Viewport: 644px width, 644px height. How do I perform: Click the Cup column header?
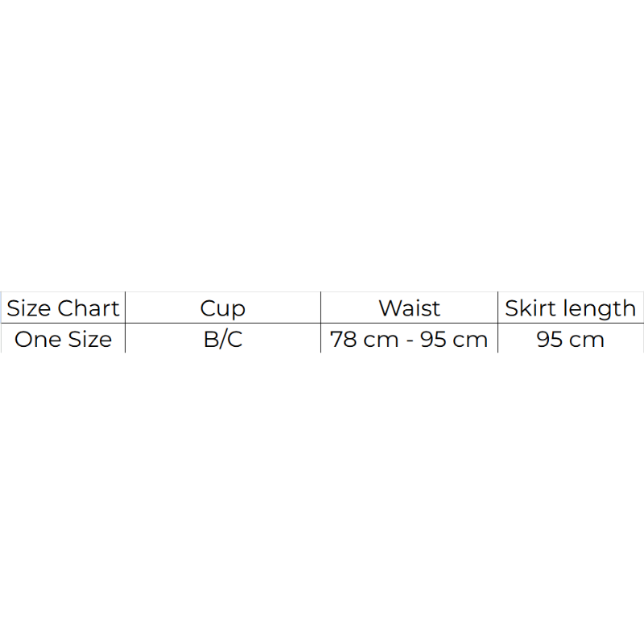(223, 308)
